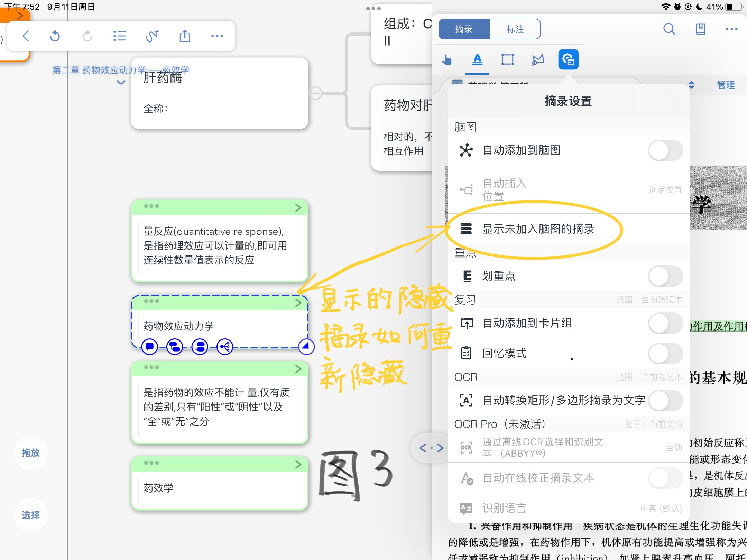Open the 药物效应动力学 card chevron

(x=298, y=303)
